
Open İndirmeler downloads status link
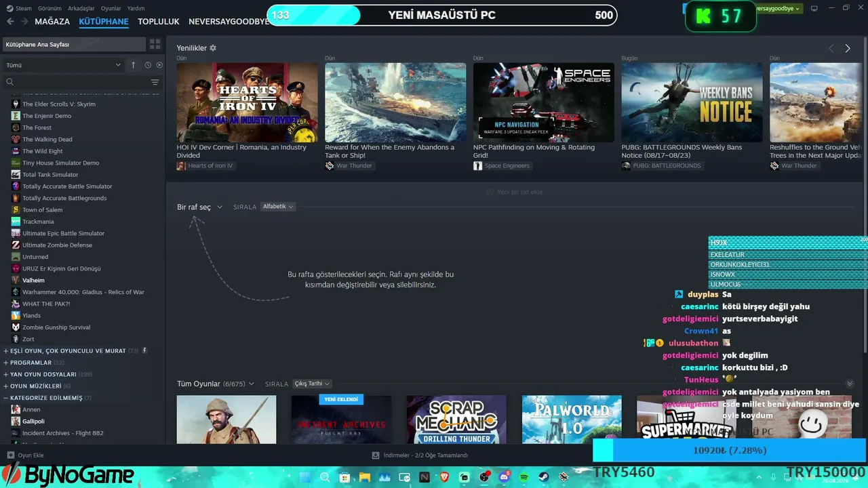pyautogui.click(x=420, y=455)
